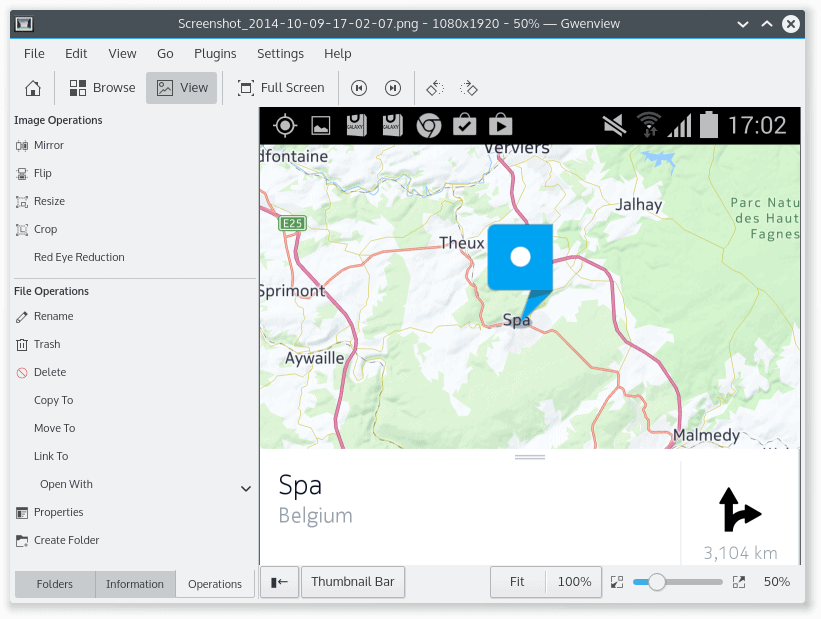Click the '3,104 km' distance text

[x=740, y=553]
